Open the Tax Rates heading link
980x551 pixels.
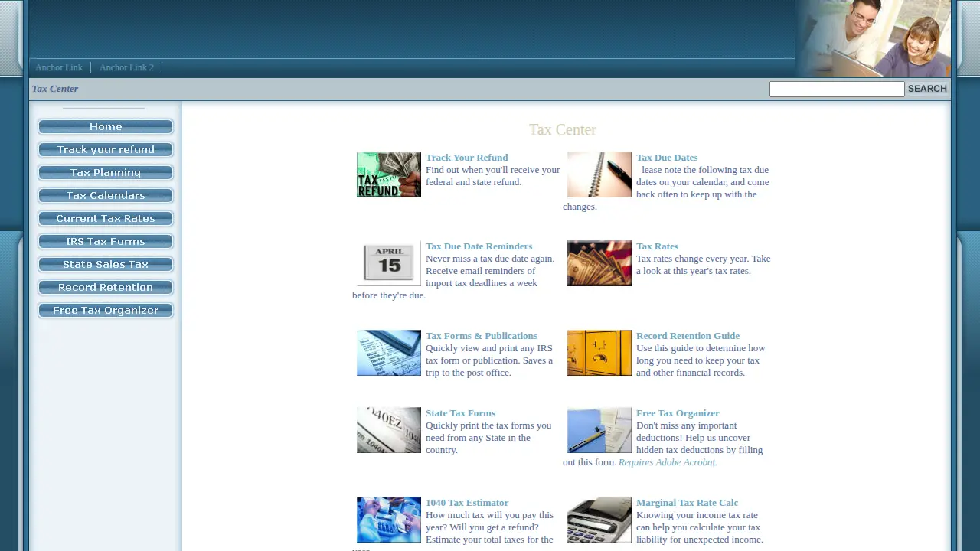click(657, 246)
